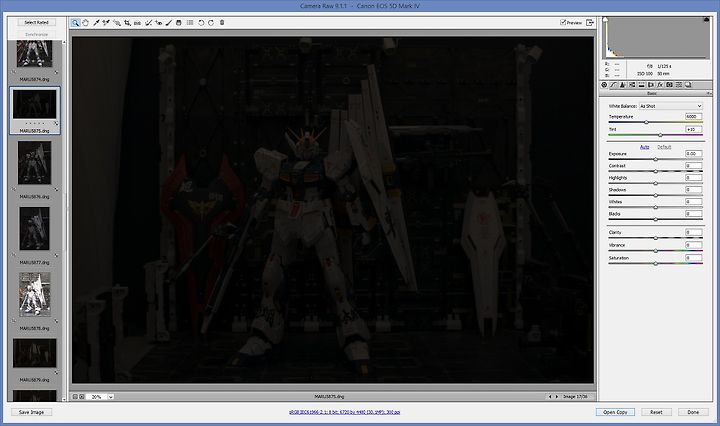Open workflow options link at bottom
This screenshot has height=426, width=720.
pos(344,412)
